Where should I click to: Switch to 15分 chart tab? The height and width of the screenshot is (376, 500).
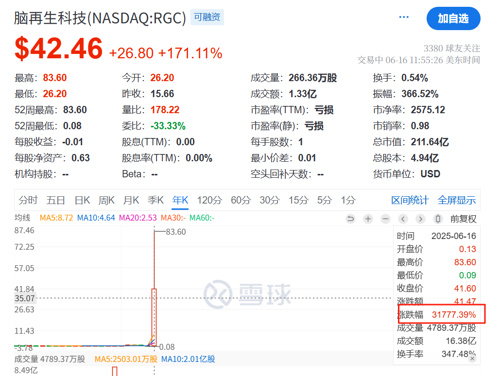click(x=298, y=200)
